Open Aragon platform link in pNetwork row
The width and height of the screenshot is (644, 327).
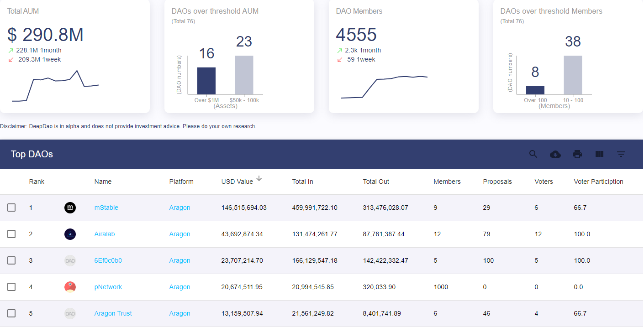[179, 287]
